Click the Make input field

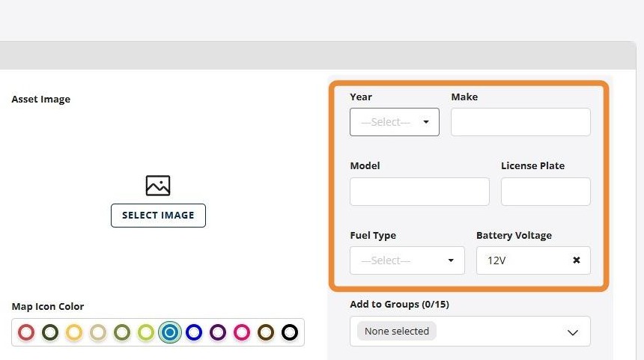(520, 122)
